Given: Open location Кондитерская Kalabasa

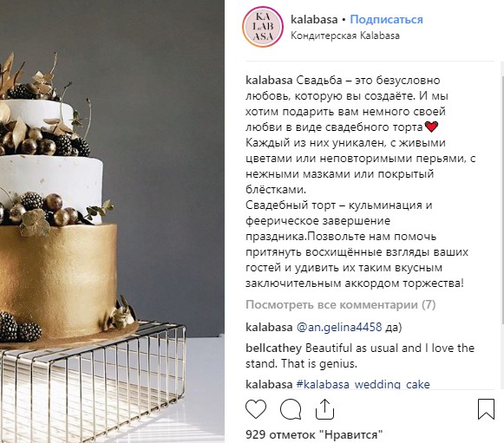Looking at the screenshot, I should click(345, 36).
